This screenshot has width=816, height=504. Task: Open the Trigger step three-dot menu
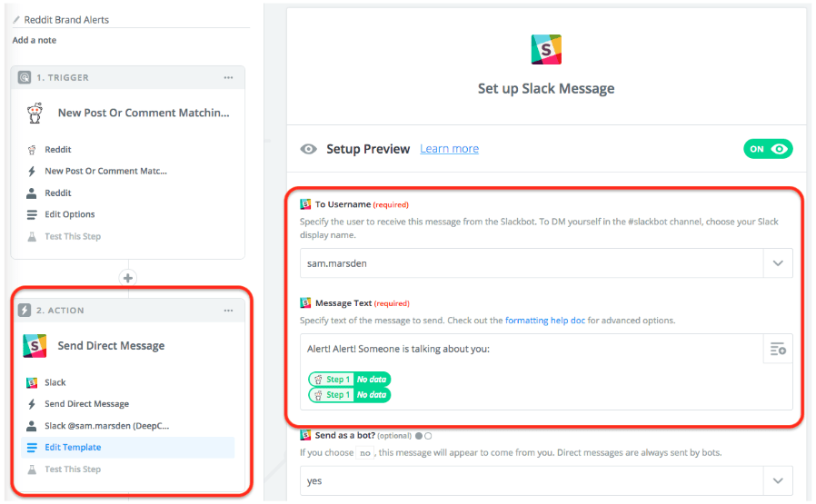coord(228,77)
